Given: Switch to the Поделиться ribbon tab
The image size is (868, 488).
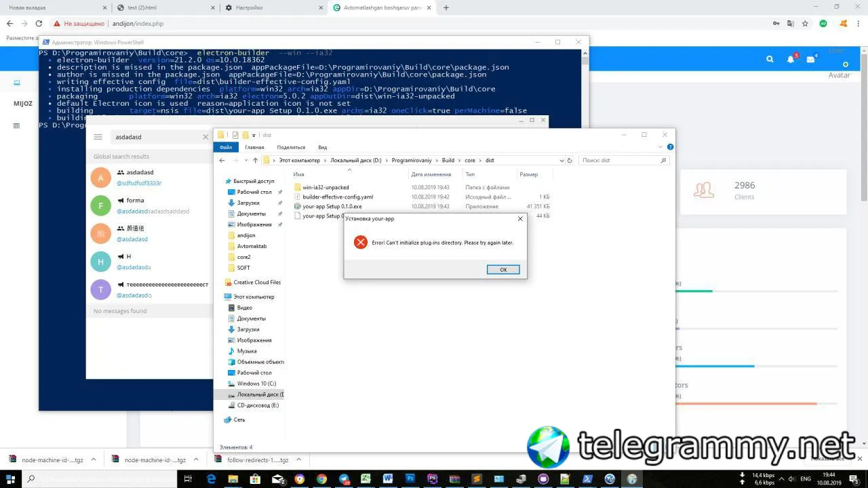Looking at the screenshot, I should pos(291,147).
